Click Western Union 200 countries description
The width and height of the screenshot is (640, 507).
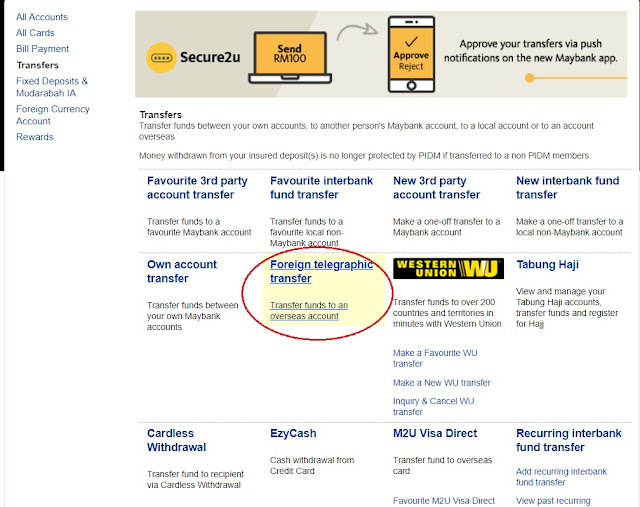[x=447, y=313]
